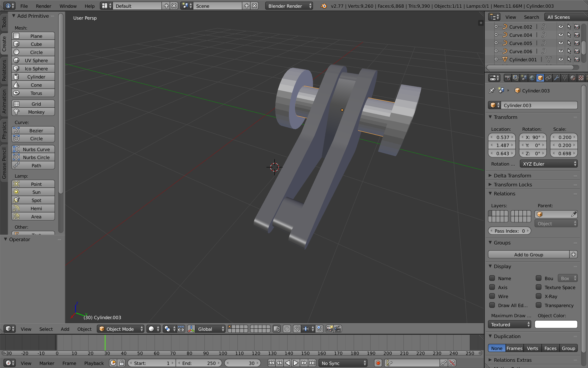Open the Render Layers properties tab icon
This screenshot has width=588, height=368.
pos(516,78)
